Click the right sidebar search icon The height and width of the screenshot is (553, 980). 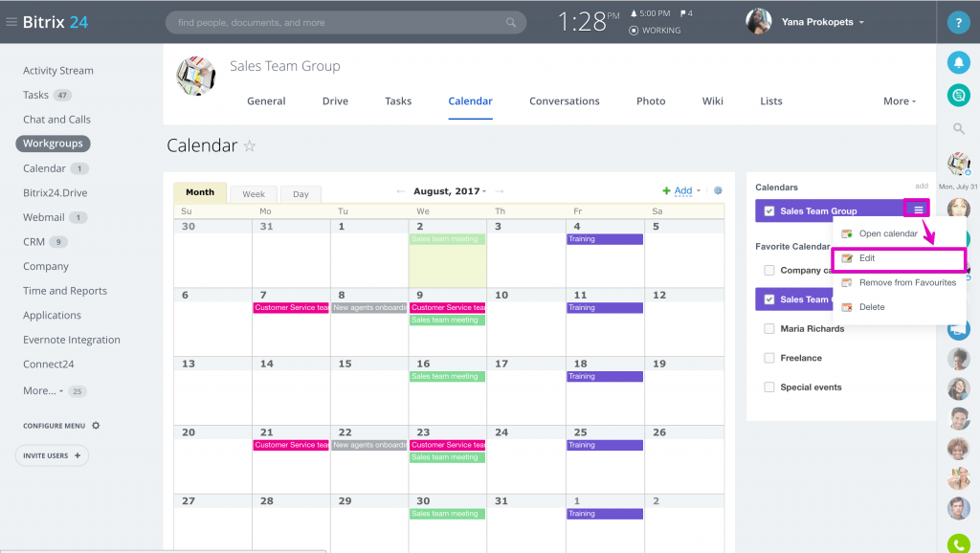958,129
